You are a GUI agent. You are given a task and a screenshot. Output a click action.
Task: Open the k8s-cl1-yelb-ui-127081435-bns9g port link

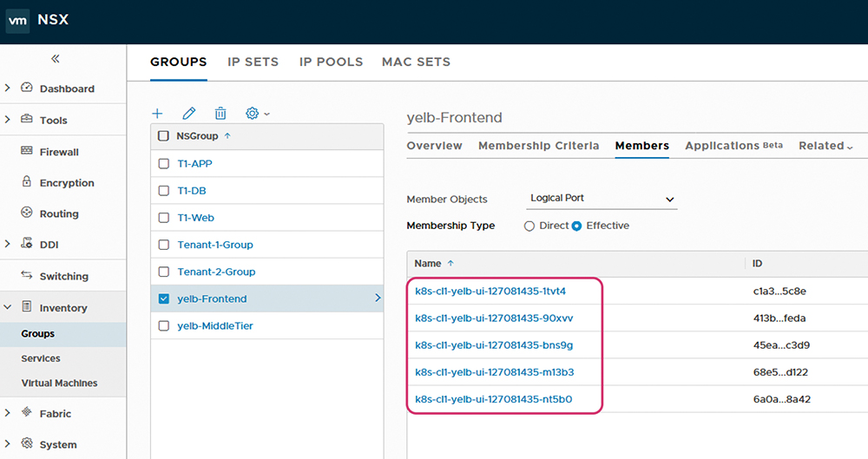494,345
